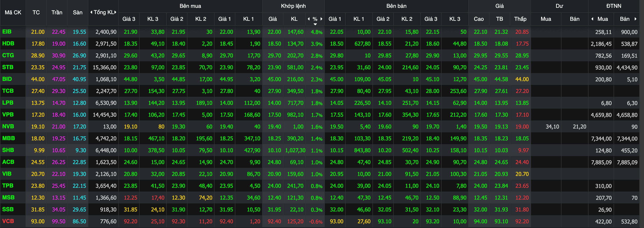Viewport: 644px width, 228px height.
Task: Select STB total volume 15,366,00
Action: (104, 68)
